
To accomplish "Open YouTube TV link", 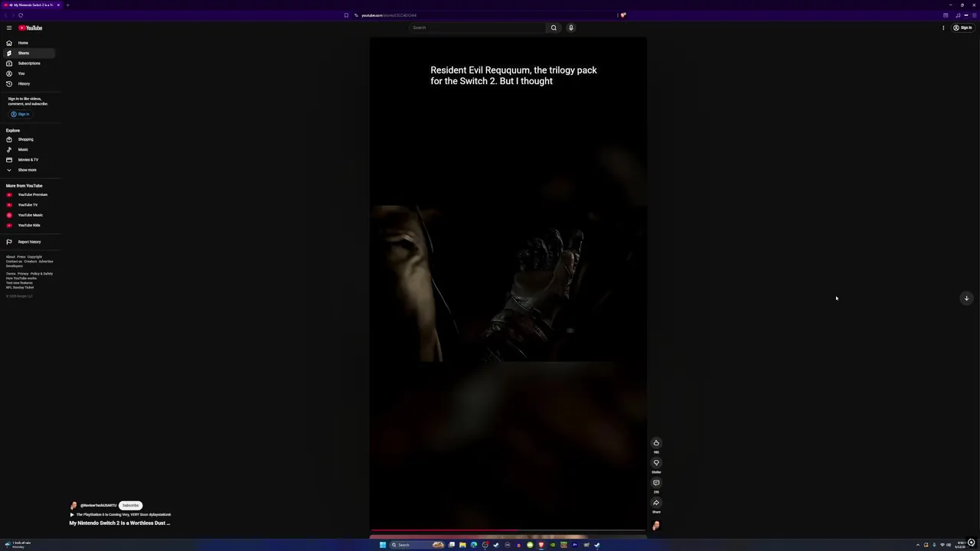I will pyautogui.click(x=30, y=205).
